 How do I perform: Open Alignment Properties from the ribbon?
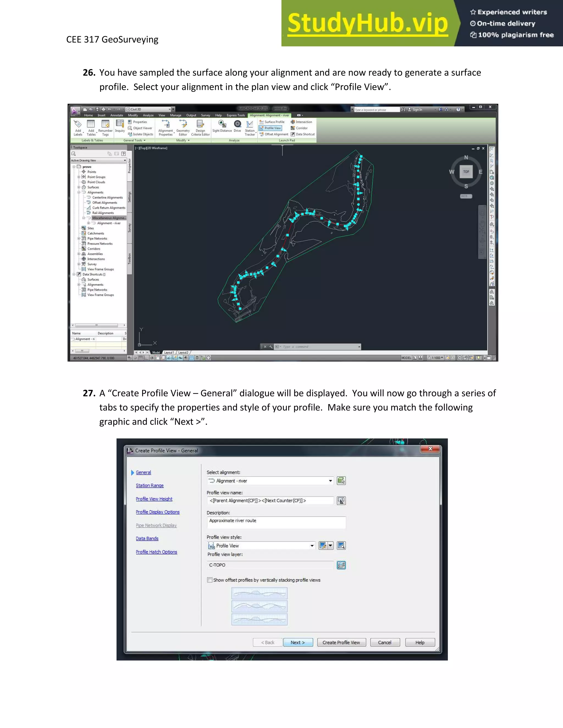tap(166, 128)
